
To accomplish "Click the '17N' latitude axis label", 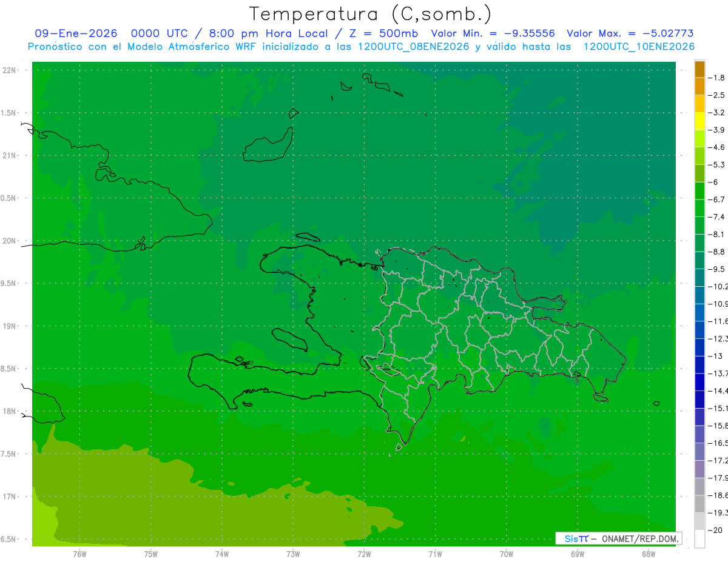I will point(10,497).
